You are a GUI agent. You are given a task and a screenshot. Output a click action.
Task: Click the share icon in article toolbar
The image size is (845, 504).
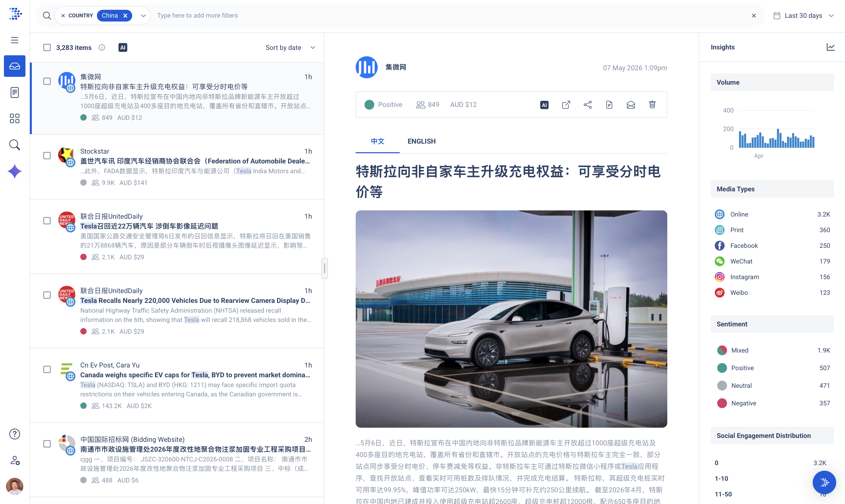click(587, 105)
